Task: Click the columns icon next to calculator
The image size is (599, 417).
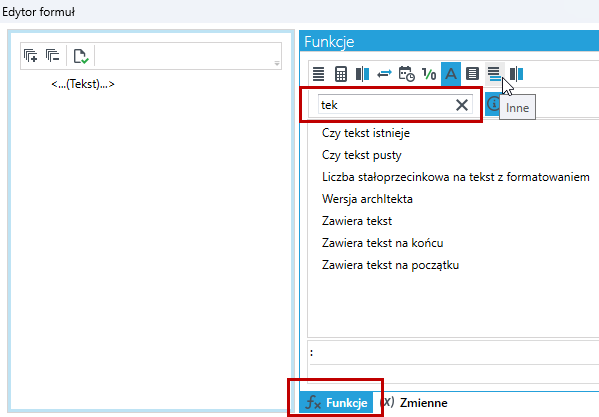Action: point(363,74)
